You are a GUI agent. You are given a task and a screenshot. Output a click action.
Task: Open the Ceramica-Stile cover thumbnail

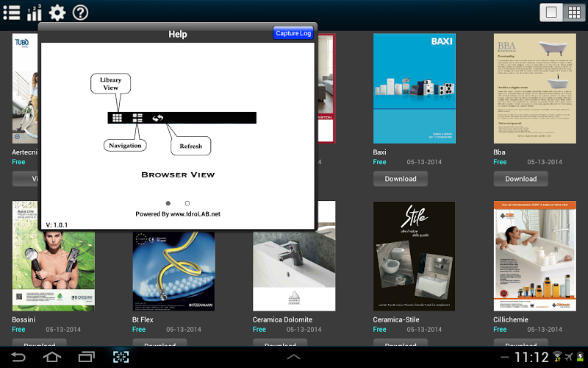[415, 255]
